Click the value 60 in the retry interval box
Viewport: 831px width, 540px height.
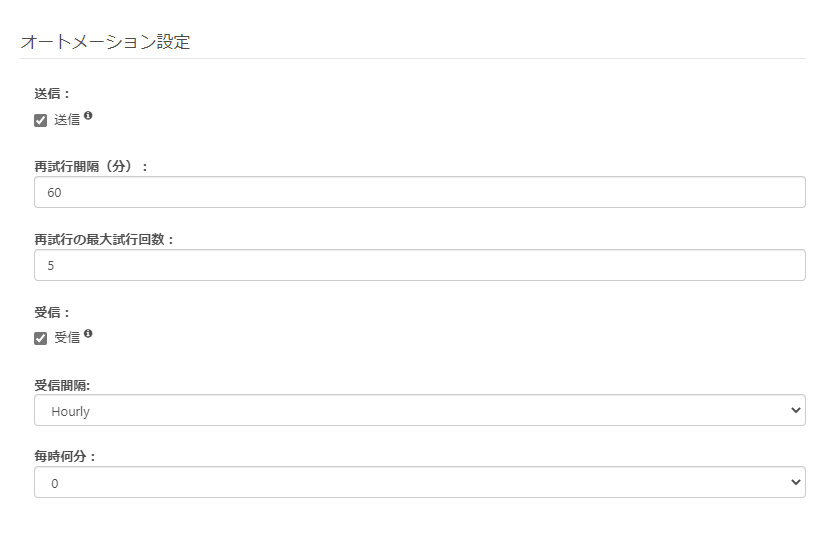[x=55, y=192]
